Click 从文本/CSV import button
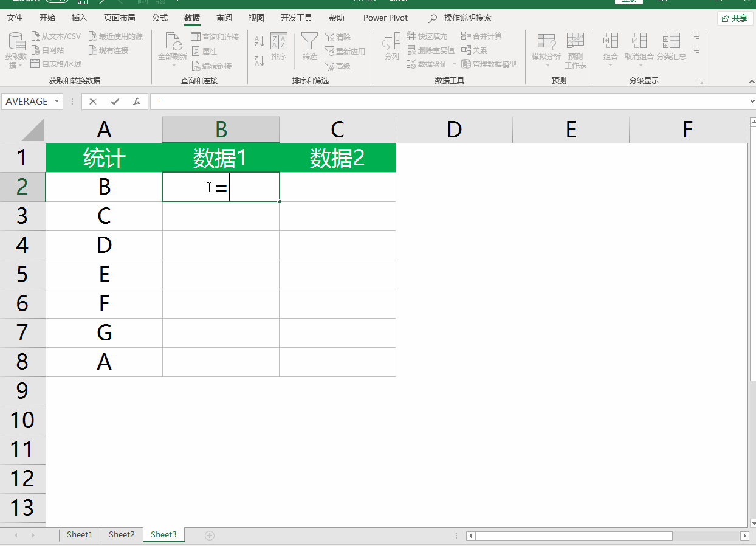Image resolution: width=756 pixels, height=546 pixels. coord(56,36)
